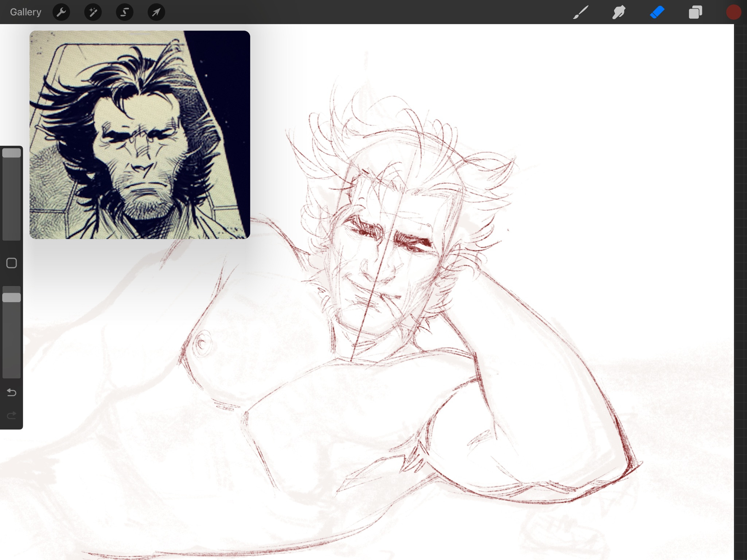The width and height of the screenshot is (747, 560).
Task: Select the Eraser tool
Action: pyautogui.click(x=657, y=12)
